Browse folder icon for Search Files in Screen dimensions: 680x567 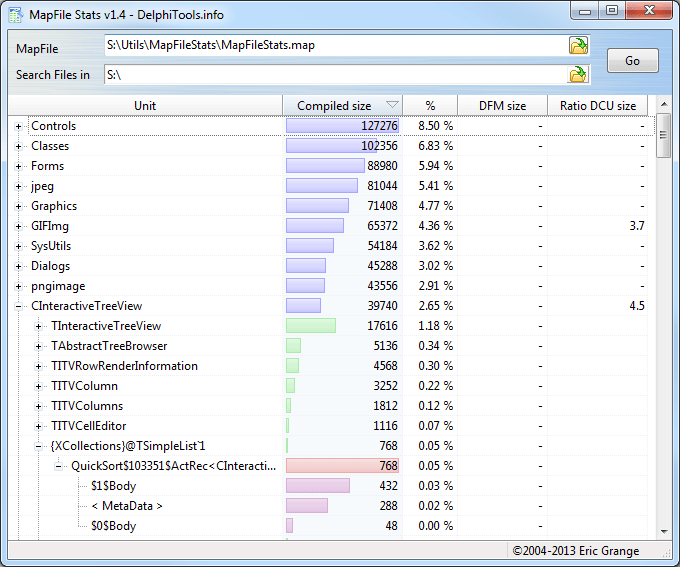pos(578,74)
